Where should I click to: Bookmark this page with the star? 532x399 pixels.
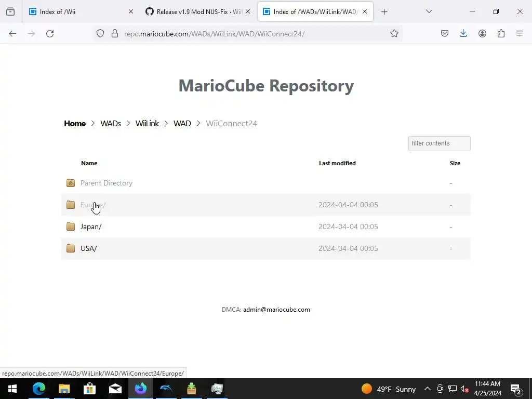(x=394, y=33)
